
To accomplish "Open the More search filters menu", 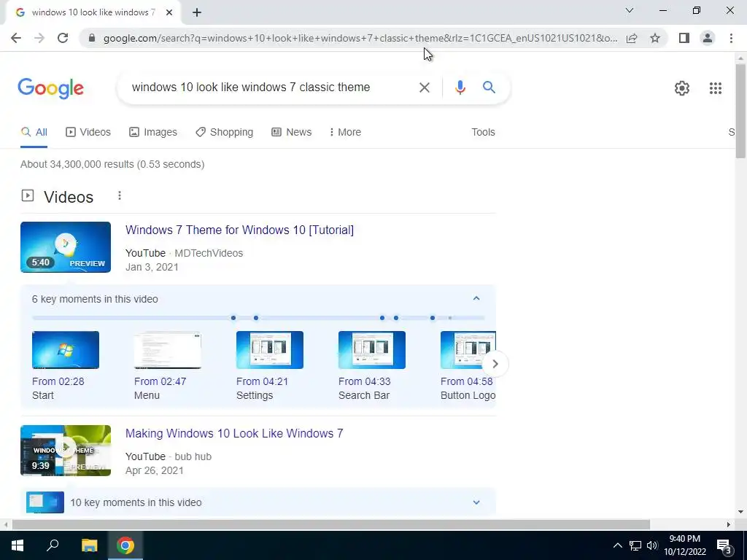I will (345, 133).
